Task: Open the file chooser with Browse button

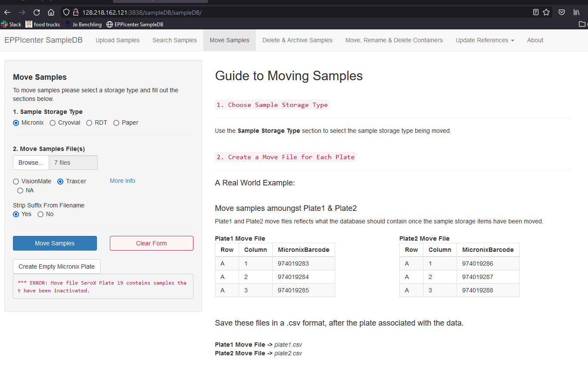Action: click(x=30, y=163)
